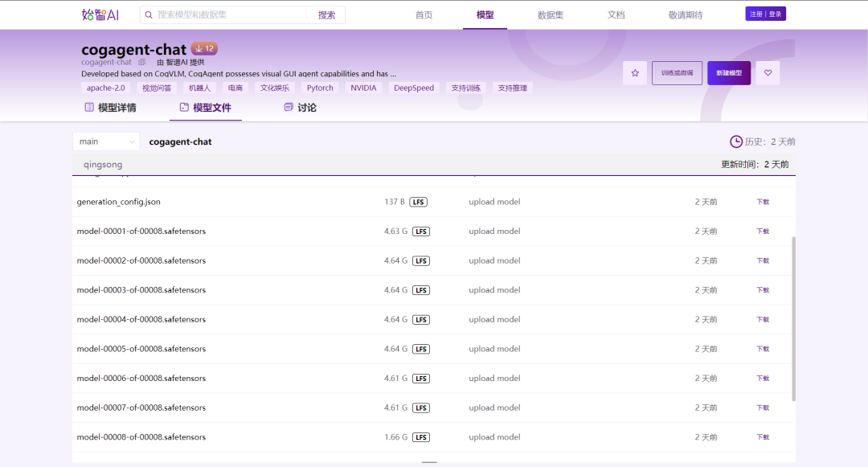This screenshot has width=868, height=467.
Task: Click LFS badge for model-00004-of-00008.safetensors
Action: click(x=420, y=319)
